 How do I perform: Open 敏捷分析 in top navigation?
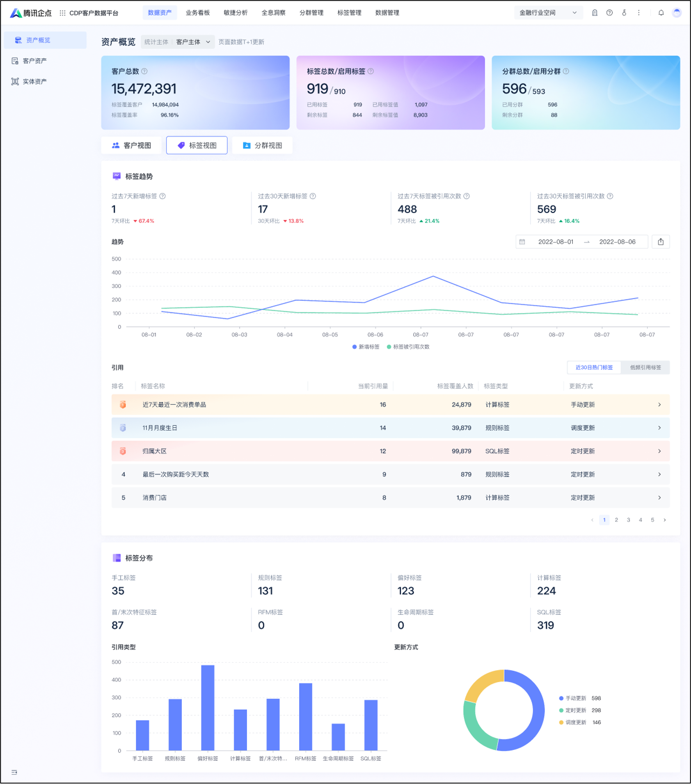(x=236, y=13)
